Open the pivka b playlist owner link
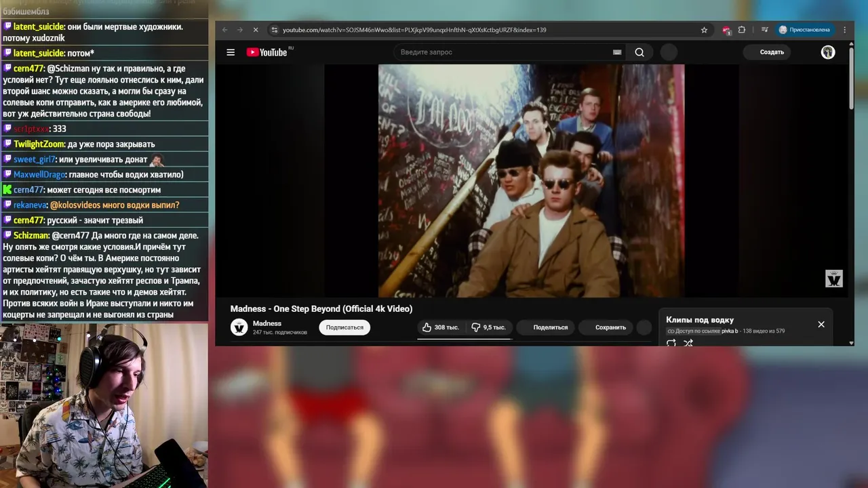 [x=730, y=331]
